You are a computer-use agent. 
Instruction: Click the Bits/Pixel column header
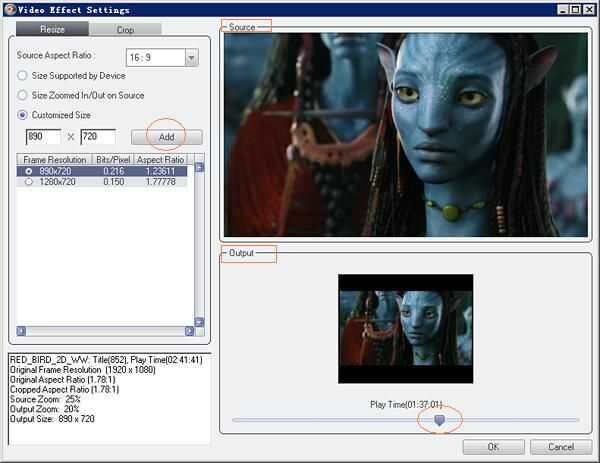pyautogui.click(x=113, y=160)
